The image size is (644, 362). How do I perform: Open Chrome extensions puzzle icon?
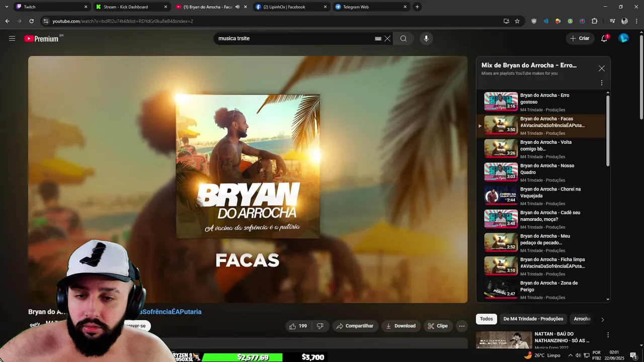pos(594,21)
